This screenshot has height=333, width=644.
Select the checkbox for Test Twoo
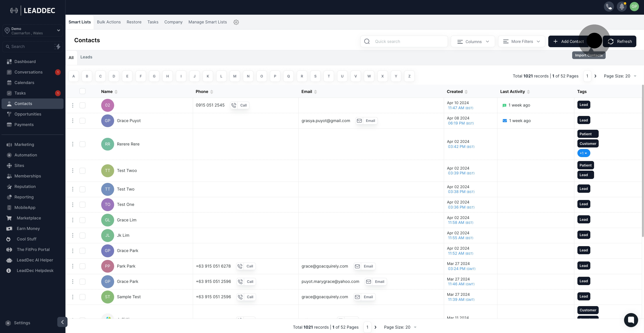83,170
